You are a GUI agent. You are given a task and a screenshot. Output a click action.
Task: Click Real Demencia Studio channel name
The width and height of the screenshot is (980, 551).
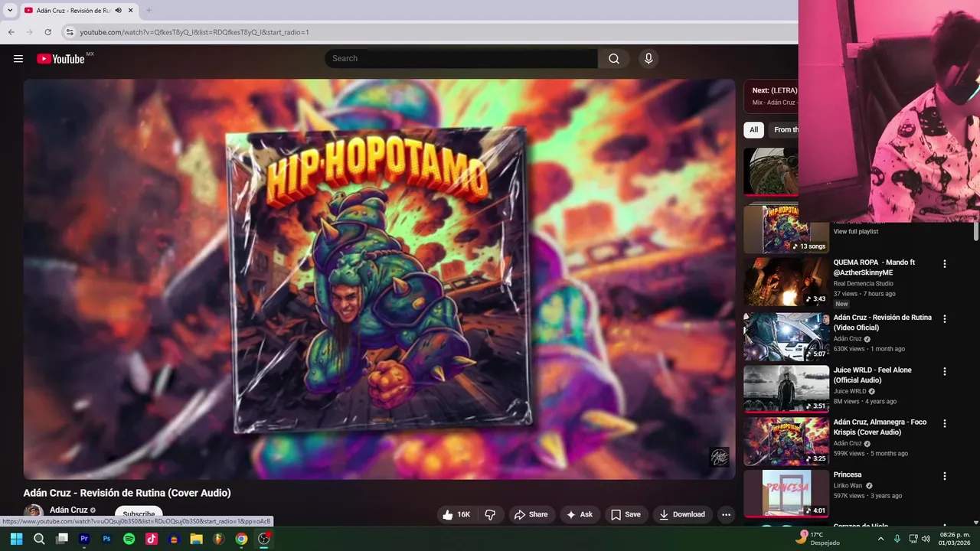(863, 283)
